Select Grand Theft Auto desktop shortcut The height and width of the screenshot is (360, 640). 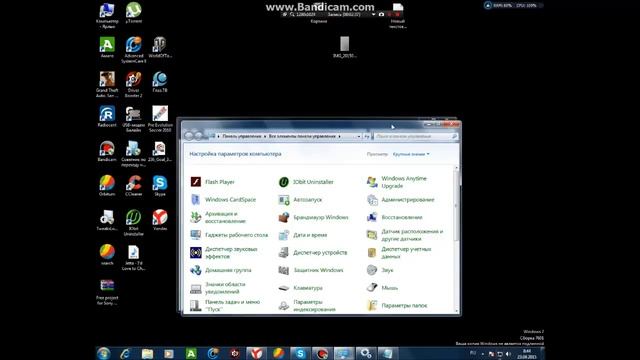point(107,84)
